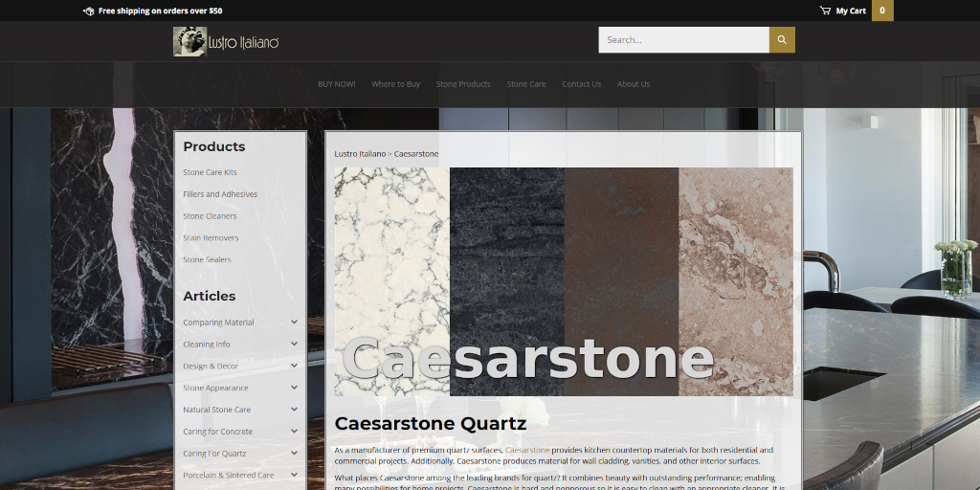The width and height of the screenshot is (980, 490).
Task: Follow the gold Caesarstone link in paragraph
Action: (527, 450)
